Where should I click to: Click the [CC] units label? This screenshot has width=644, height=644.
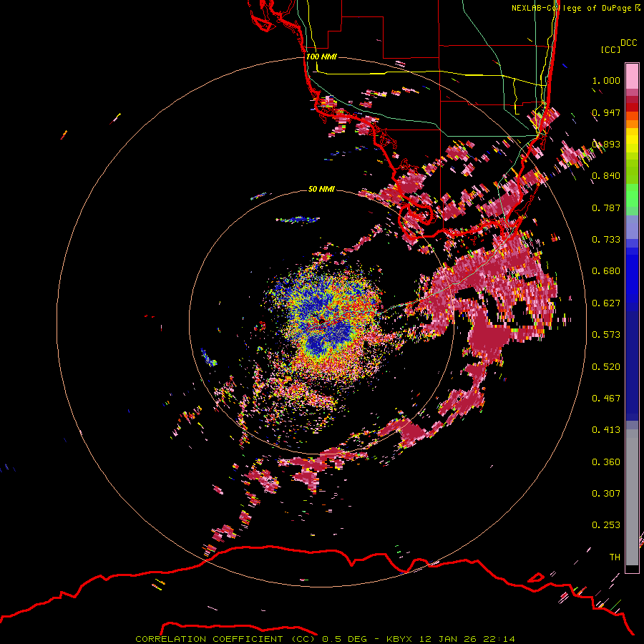(x=610, y=49)
